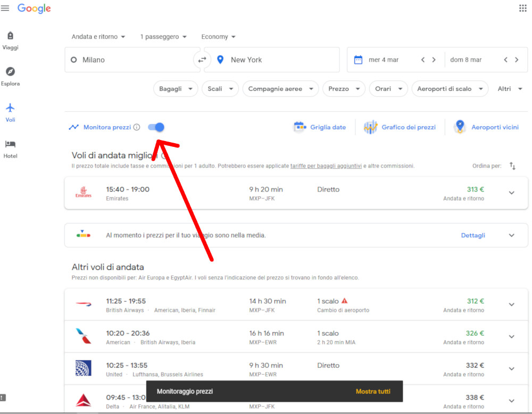Turn off the Monitora prezzi switch
This screenshot has height=414, width=532.
click(156, 127)
